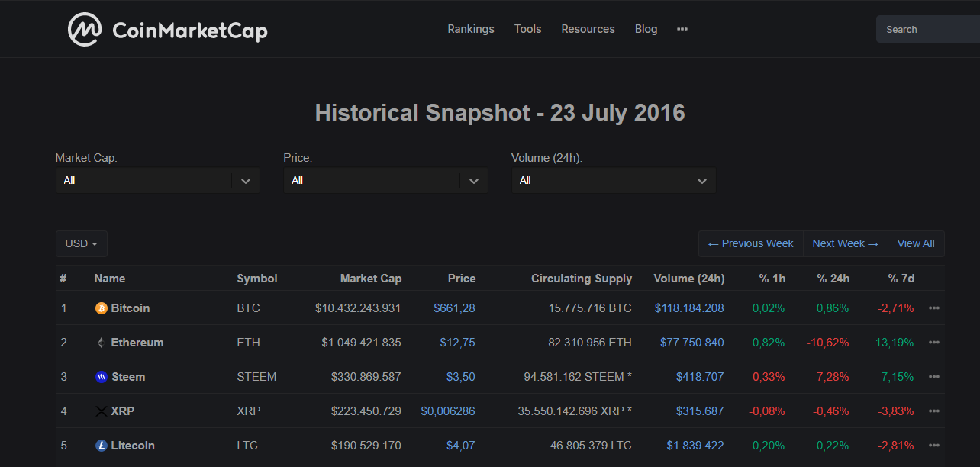The width and height of the screenshot is (980, 467).
Task: Click Bitcoin market cap $10.432.243.931
Action: click(358, 308)
